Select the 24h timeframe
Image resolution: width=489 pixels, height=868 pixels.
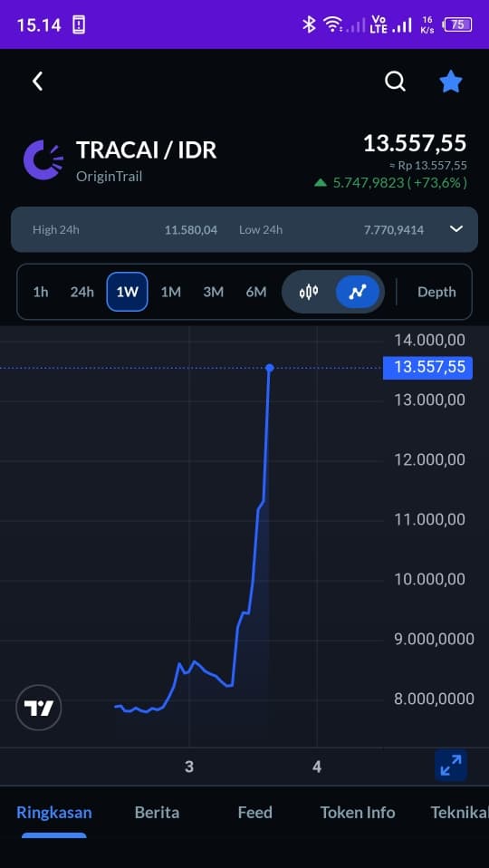[x=81, y=292]
